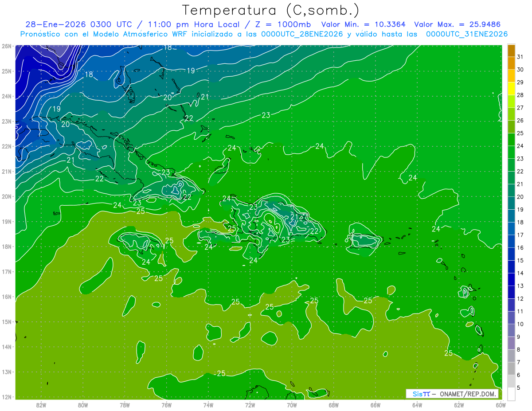The image size is (532, 411).
Task: Select the light gray colorbar swatch between 6 and 7
Action: (511, 368)
